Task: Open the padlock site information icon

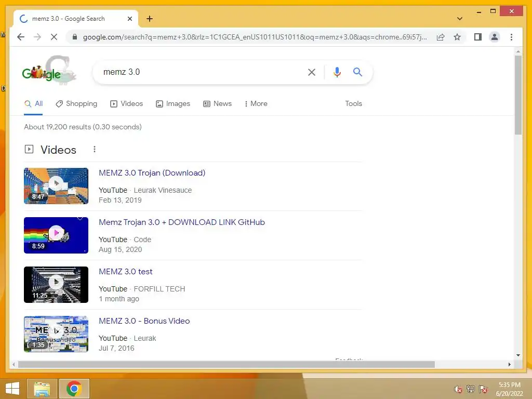Action: click(75, 37)
